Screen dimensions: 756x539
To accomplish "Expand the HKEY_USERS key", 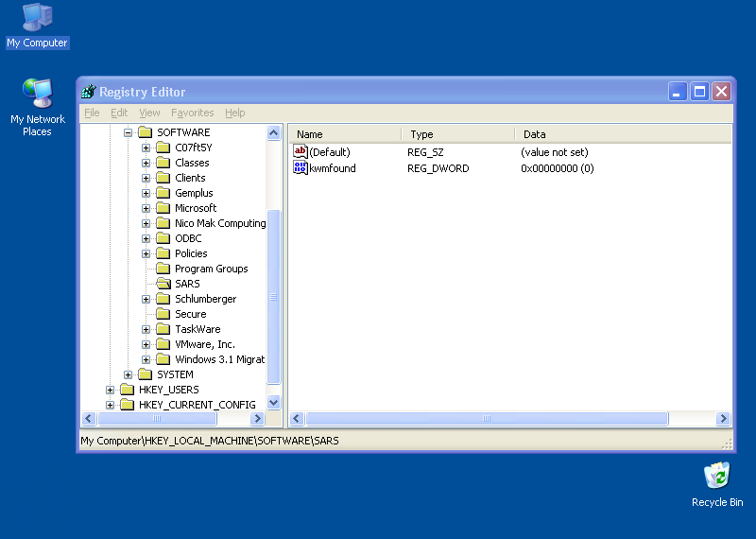I will click(x=110, y=390).
